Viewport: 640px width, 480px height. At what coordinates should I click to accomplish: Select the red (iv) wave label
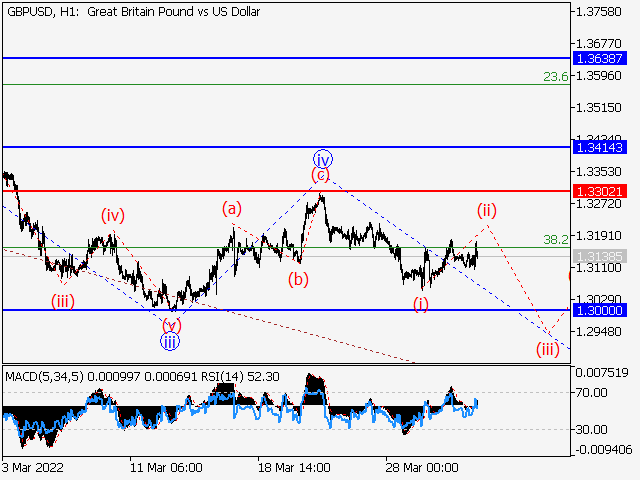click(113, 215)
